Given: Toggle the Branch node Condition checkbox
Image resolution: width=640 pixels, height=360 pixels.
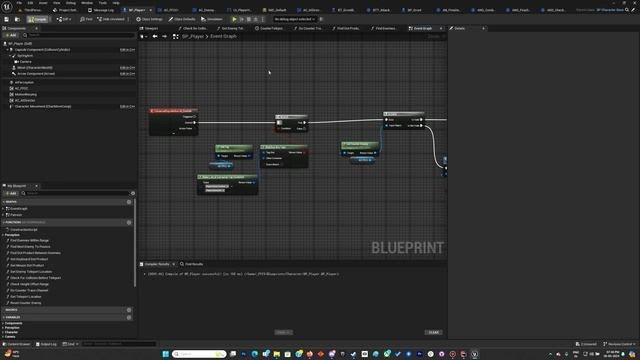Looking at the screenshot, I should pos(279,129).
